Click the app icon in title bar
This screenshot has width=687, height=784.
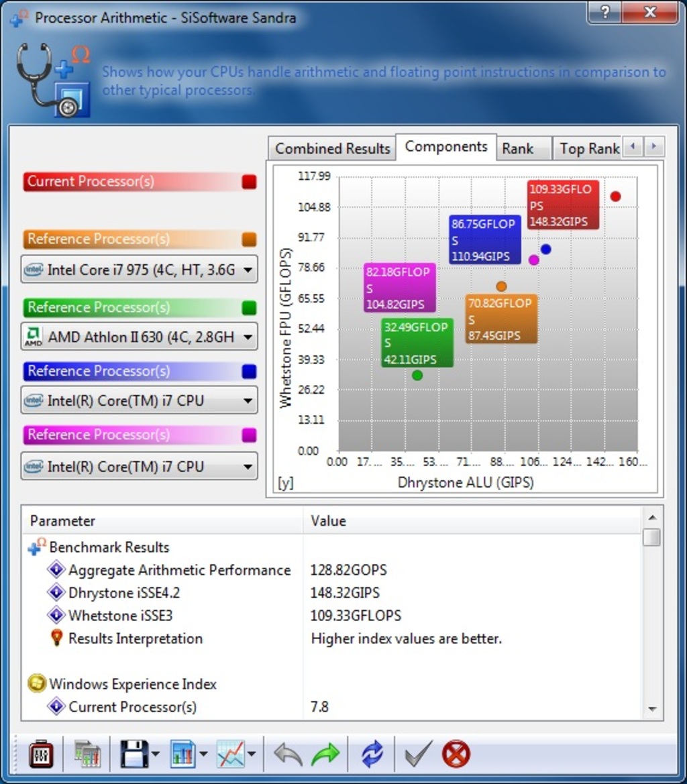click(x=19, y=18)
